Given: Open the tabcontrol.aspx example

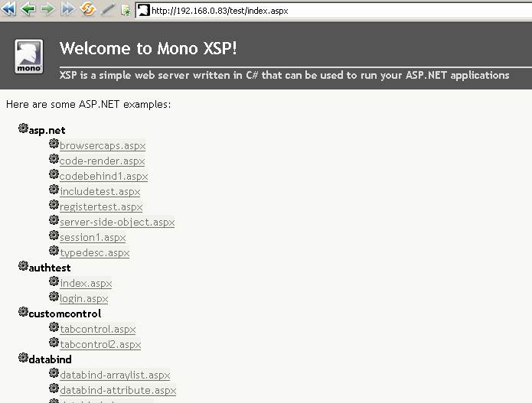Looking at the screenshot, I should [x=98, y=329].
